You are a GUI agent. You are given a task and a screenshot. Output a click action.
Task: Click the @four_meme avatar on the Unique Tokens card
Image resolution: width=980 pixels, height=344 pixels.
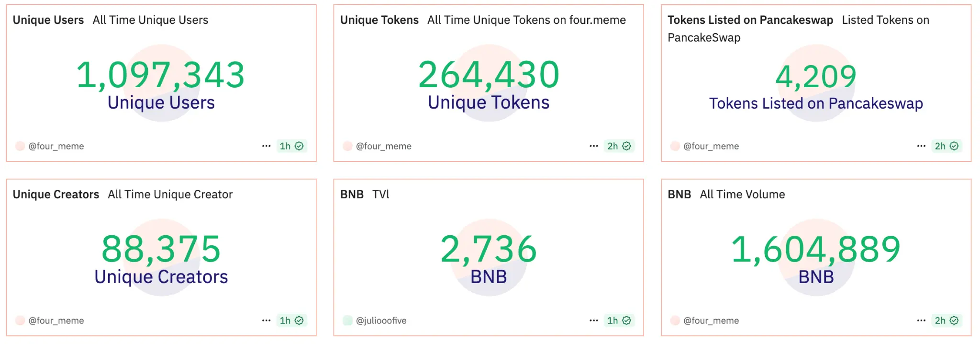tap(347, 146)
